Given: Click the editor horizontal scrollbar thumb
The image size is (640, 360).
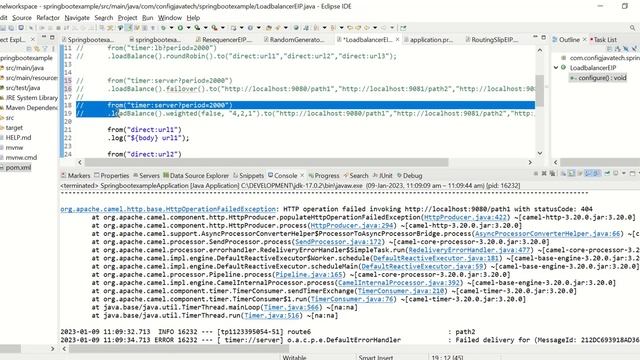Looking at the screenshot, I should click(267, 162).
